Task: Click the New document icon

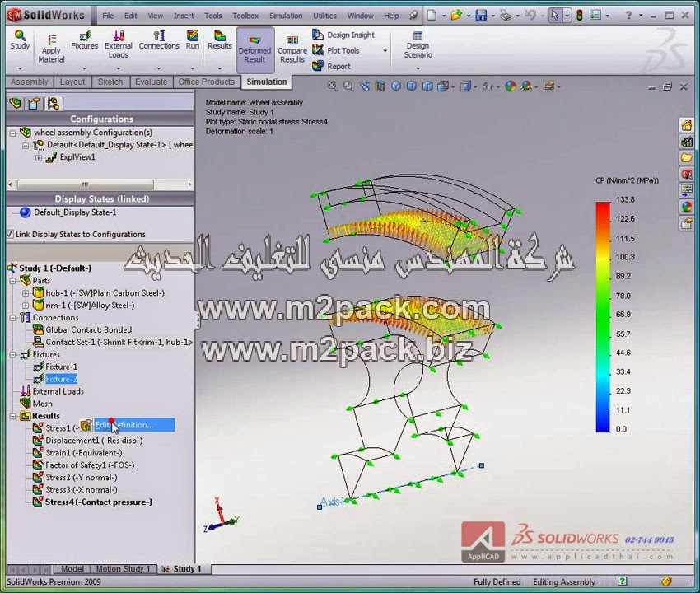Action: [432, 16]
